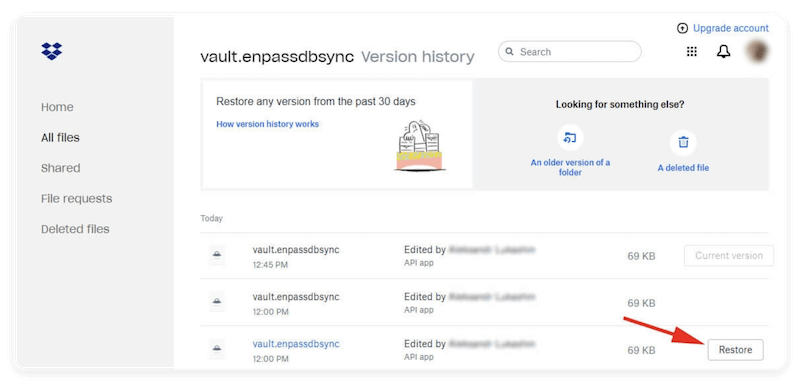Click the Today section label

pos(211,218)
